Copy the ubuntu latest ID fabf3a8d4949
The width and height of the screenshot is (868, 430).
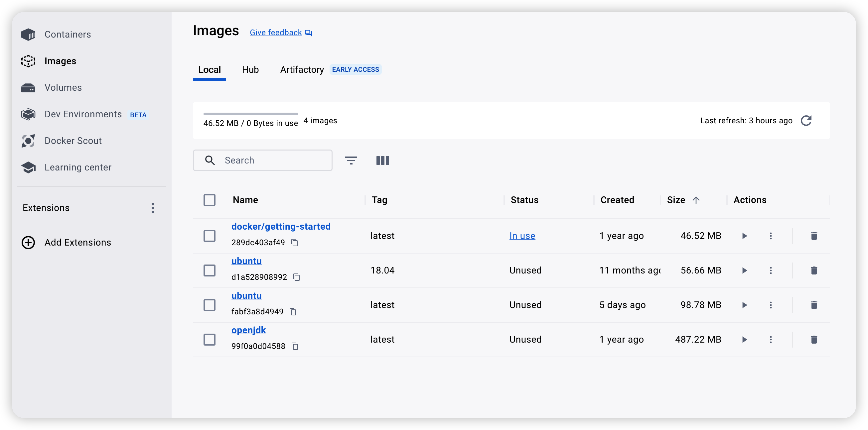(x=293, y=312)
